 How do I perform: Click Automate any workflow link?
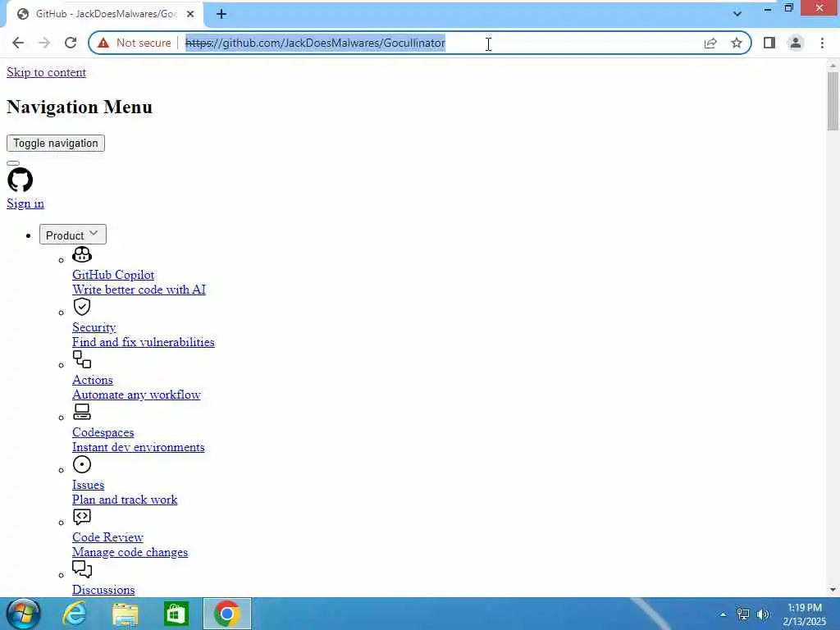pos(136,395)
